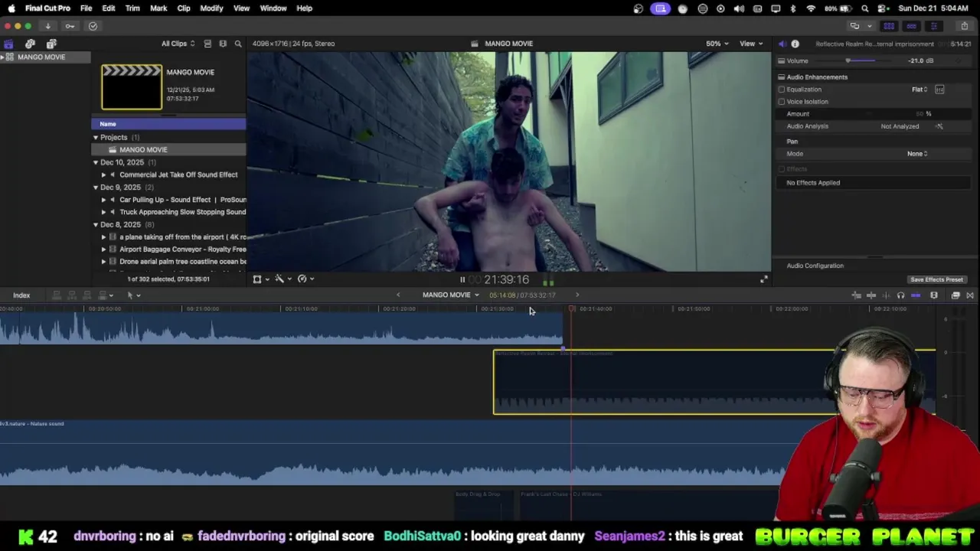This screenshot has height=551, width=980.
Task: Collapse the Dec 10, 2025 group
Action: 96,162
